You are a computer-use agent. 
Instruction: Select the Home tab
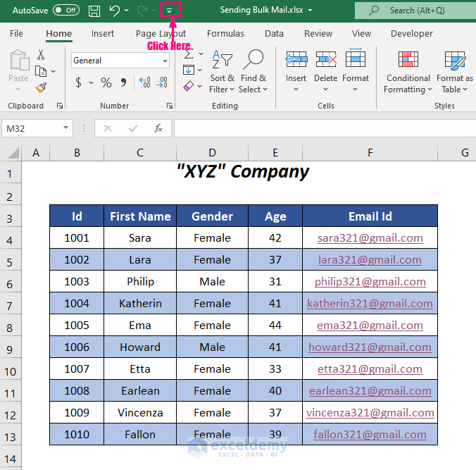coord(59,33)
